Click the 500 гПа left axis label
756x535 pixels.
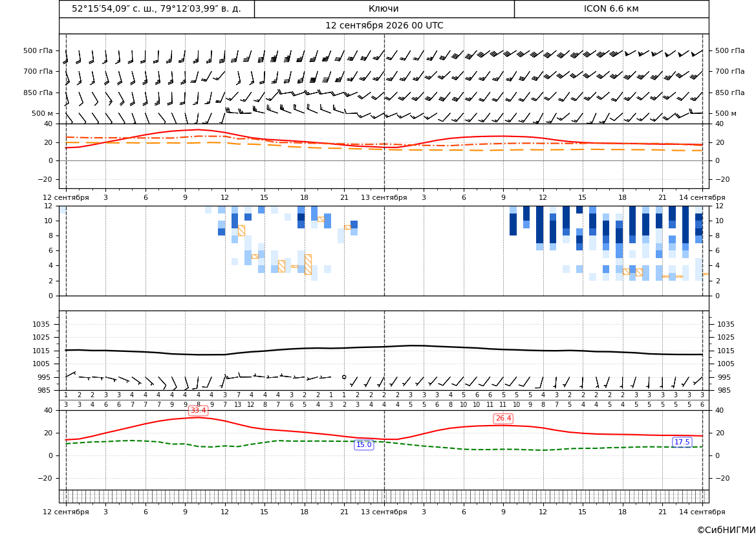pyautogui.click(x=38, y=50)
